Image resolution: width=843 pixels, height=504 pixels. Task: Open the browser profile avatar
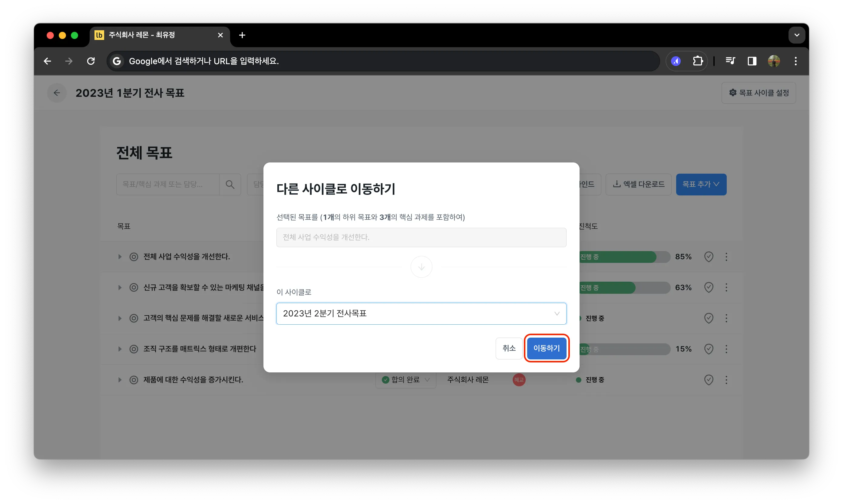(774, 61)
